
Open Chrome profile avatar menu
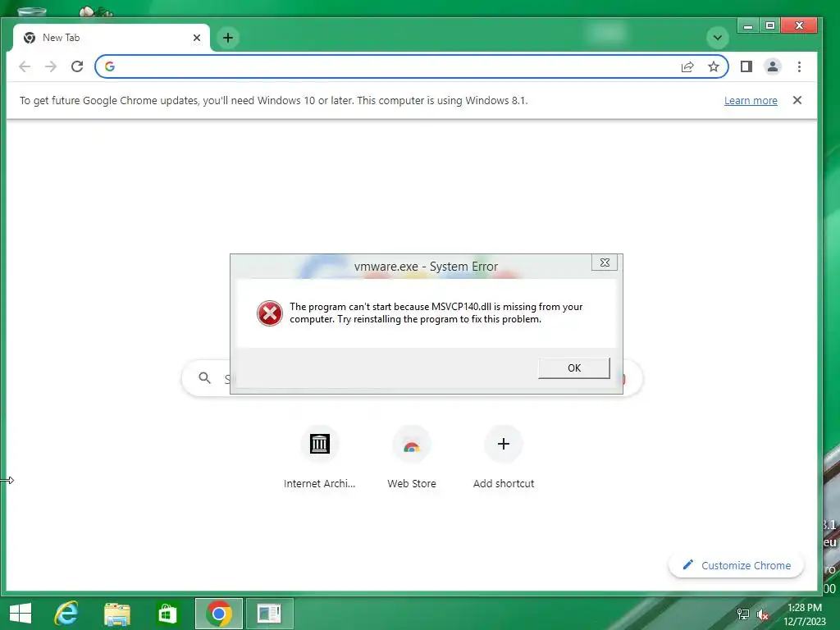[x=773, y=66]
